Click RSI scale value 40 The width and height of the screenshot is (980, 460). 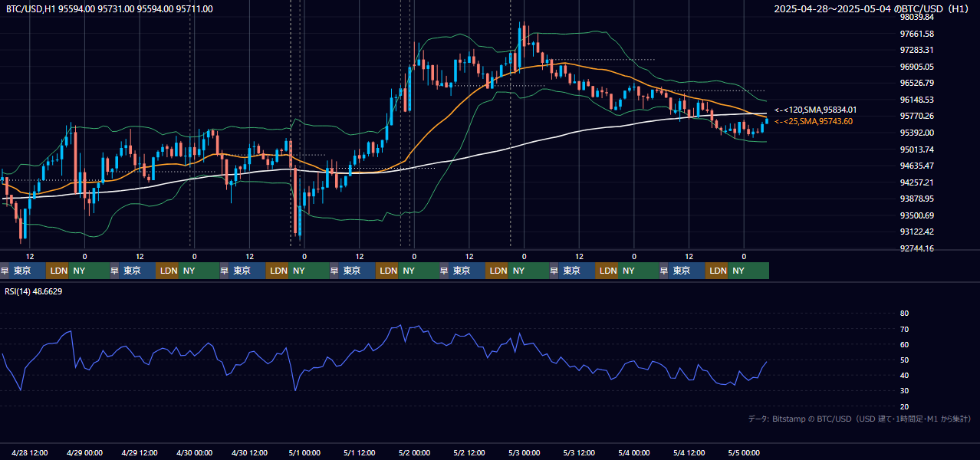coord(904,375)
